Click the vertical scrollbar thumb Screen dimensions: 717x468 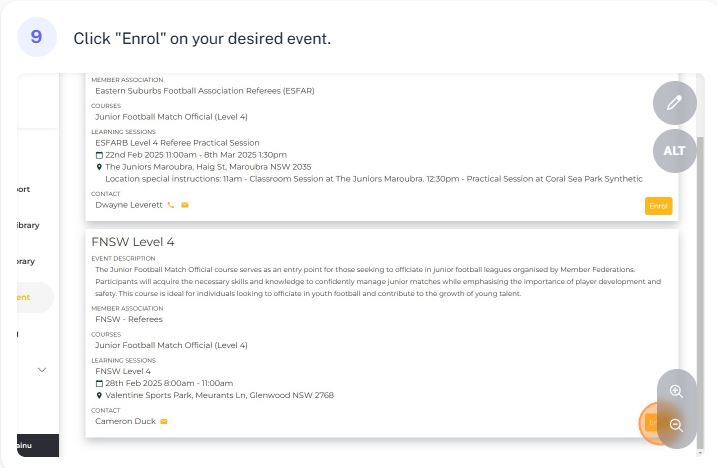pos(700,293)
